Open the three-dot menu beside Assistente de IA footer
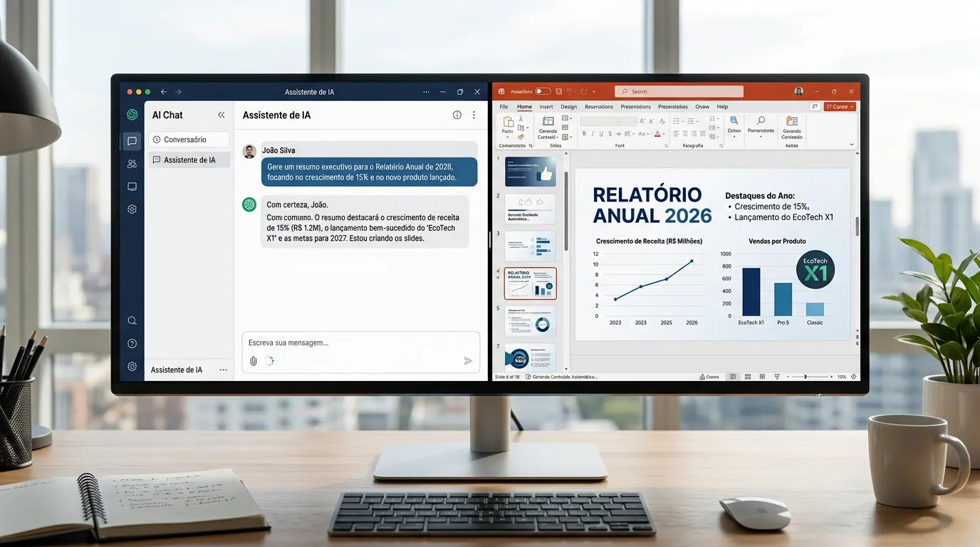 point(223,370)
